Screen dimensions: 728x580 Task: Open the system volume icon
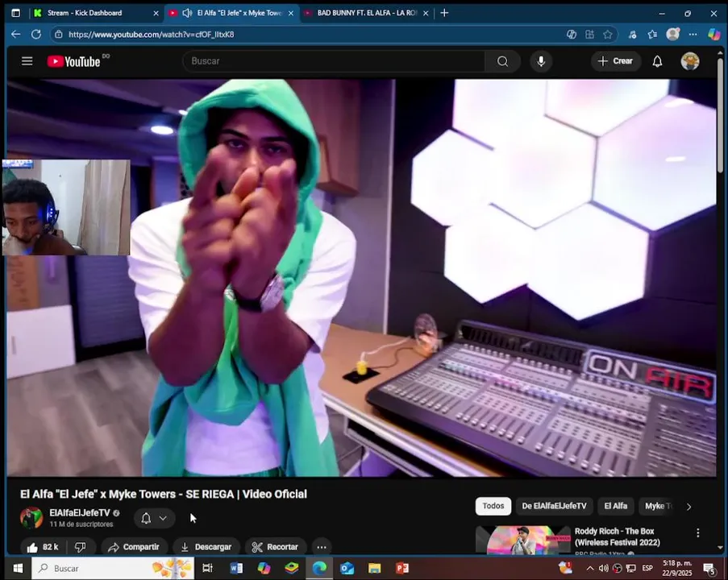(603, 568)
